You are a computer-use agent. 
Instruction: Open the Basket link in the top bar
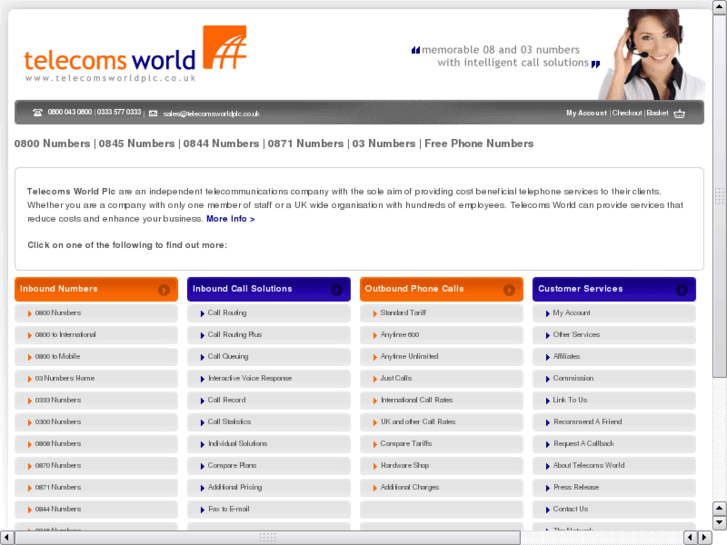[657, 113]
